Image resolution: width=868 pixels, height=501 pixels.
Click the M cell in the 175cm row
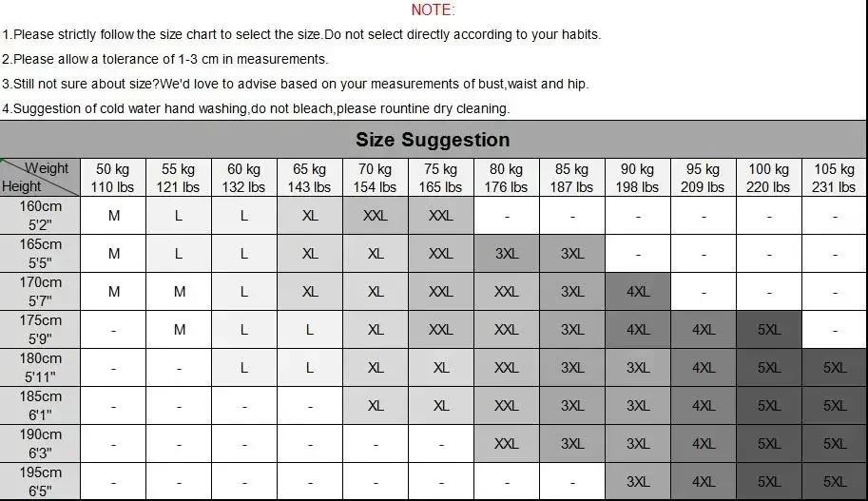tap(179, 330)
